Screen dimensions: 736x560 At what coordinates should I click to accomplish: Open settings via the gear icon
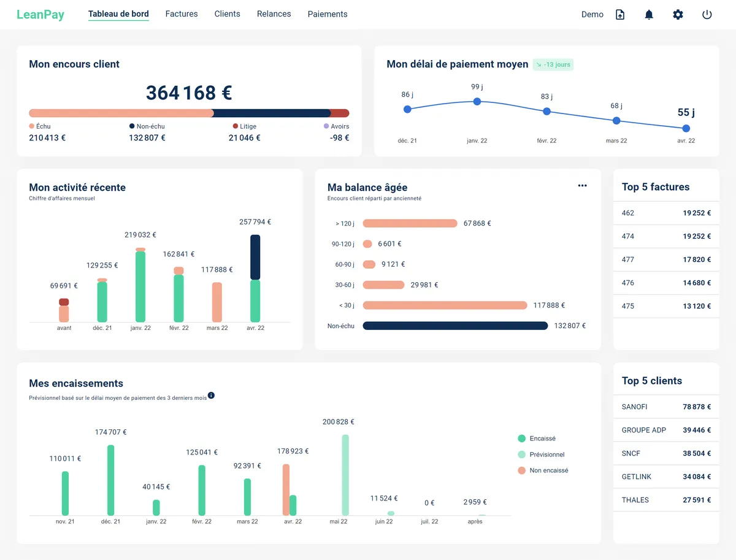(678, 15)
